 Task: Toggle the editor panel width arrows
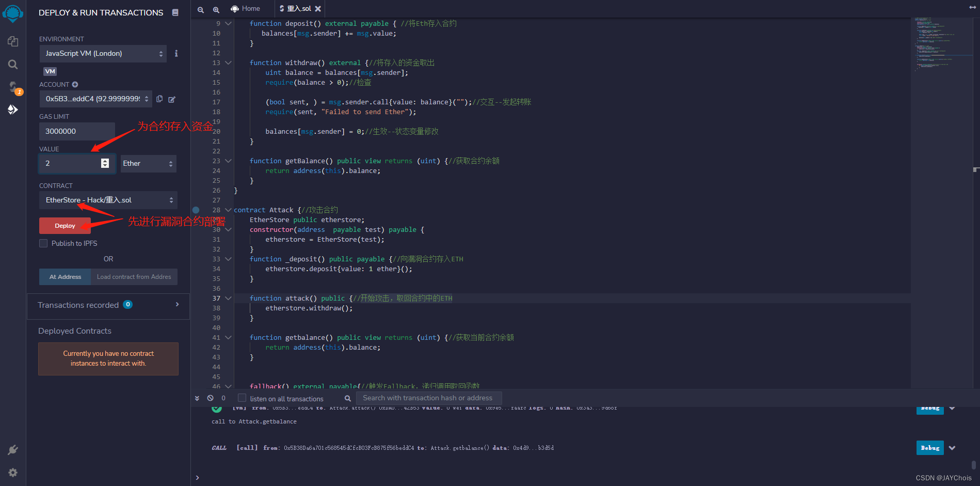click(x=972, y=7)
